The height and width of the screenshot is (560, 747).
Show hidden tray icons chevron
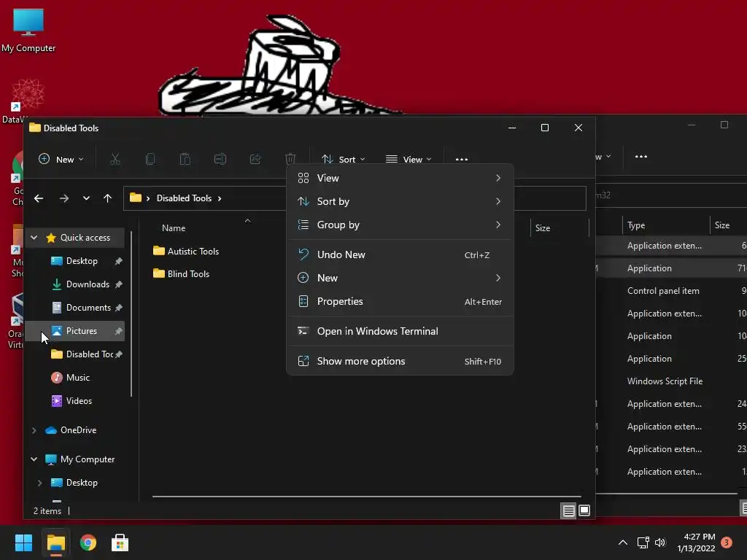click(623, 542)
